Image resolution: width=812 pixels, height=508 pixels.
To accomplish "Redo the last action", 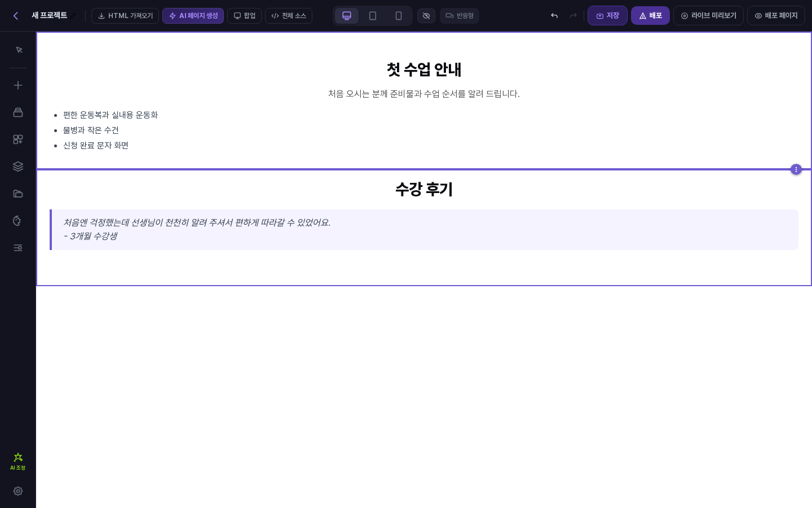I will 573,16.
